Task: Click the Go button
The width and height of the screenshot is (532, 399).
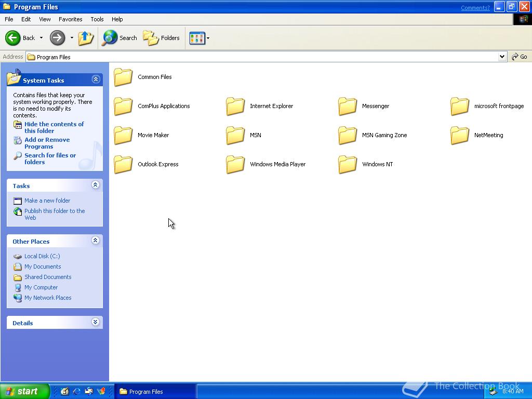Action: pyautogui.click(x=520, y=57)
